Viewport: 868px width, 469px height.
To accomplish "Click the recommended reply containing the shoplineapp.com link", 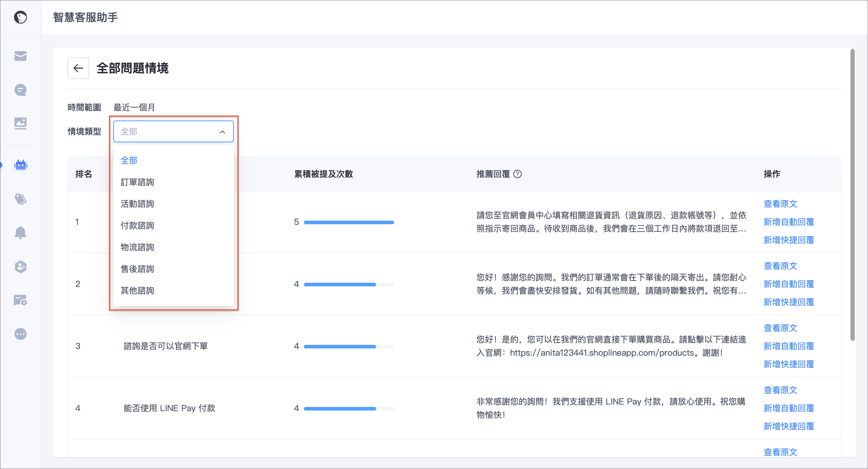I will [611, 346].
